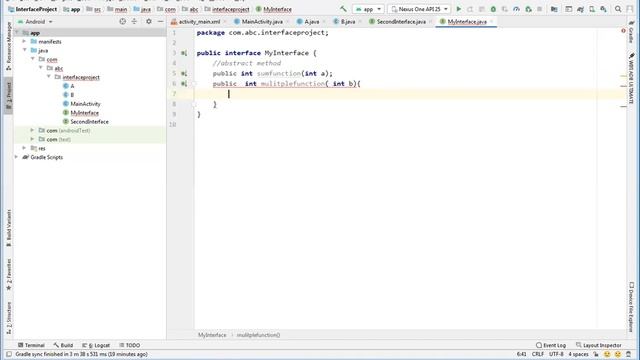Click multiplefunction() in editor breadcrumb

click(x=258, y=335)
